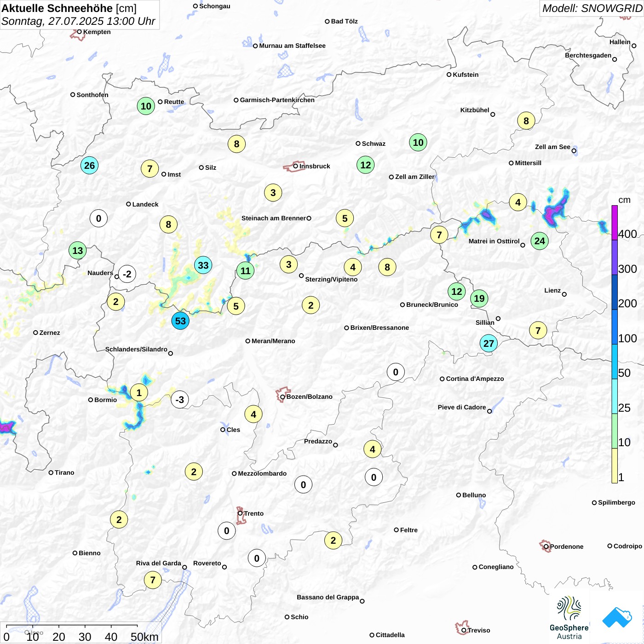
Task: Click the 'Predazzo' town label
Action: click(x=318, y=441)
